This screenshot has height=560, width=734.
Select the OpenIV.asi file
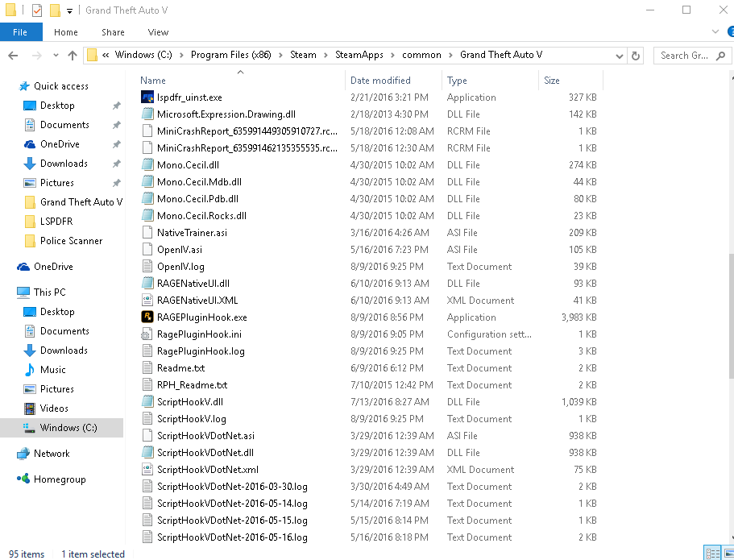pyautogui.click(x=180, y=250)
